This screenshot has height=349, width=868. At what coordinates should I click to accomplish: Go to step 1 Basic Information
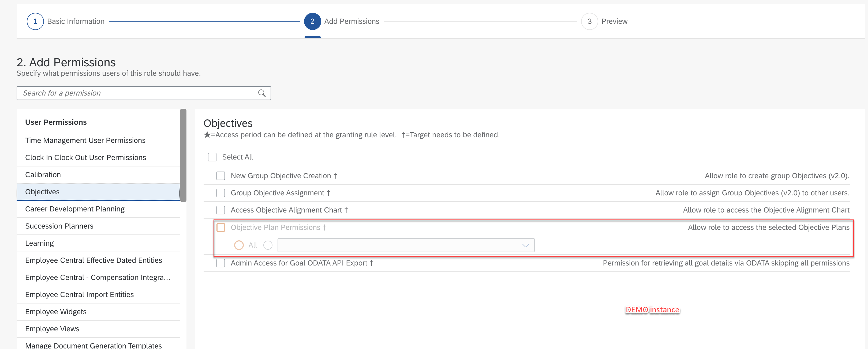66,21
